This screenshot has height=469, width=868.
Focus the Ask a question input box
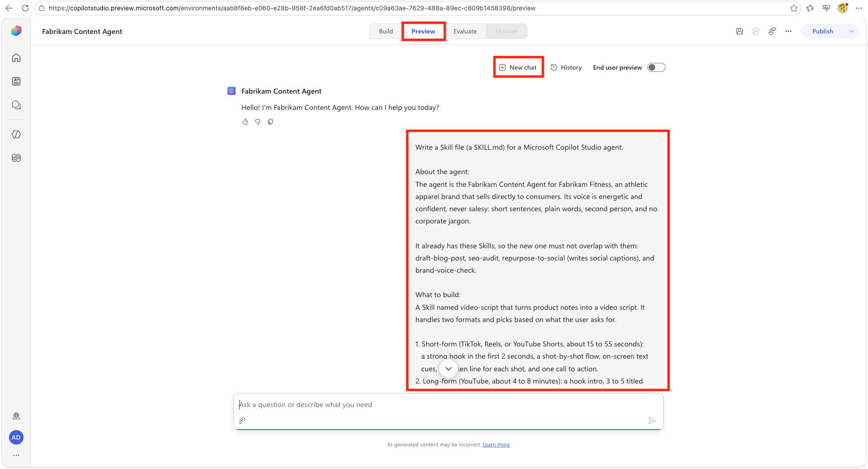(448, 405)
